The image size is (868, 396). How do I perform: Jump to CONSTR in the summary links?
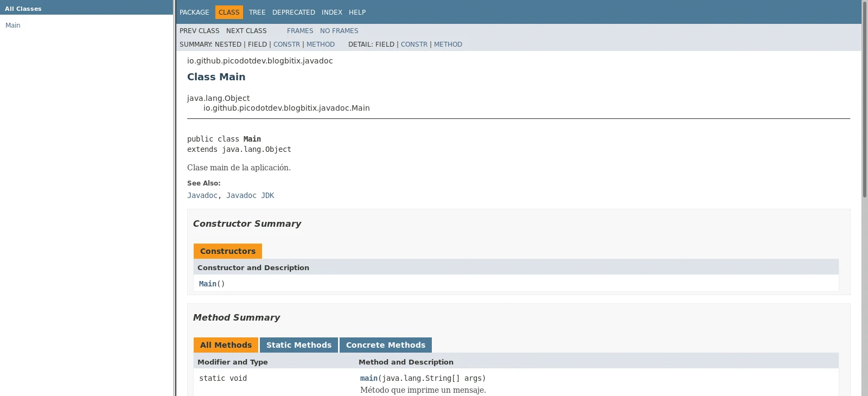tap(286, 44)
